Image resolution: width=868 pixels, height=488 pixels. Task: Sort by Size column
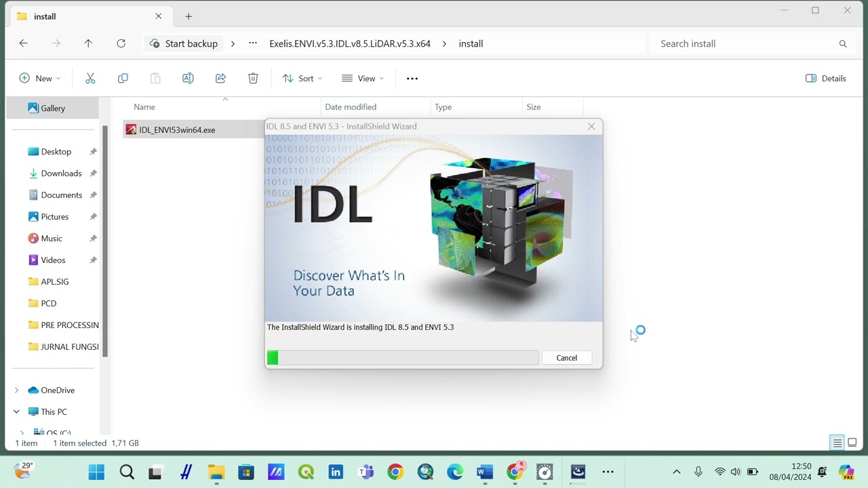(553, 107)
